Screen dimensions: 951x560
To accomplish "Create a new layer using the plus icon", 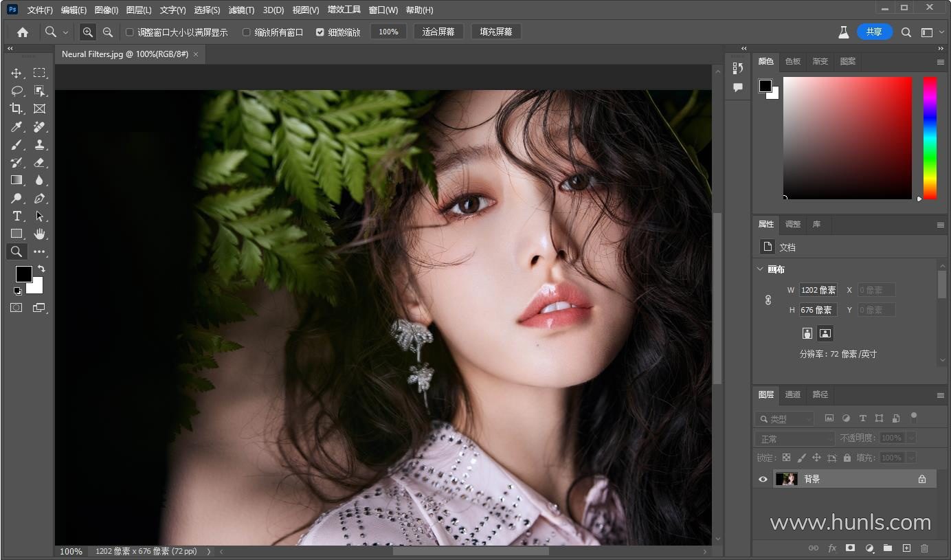I will tap(906, 548).
